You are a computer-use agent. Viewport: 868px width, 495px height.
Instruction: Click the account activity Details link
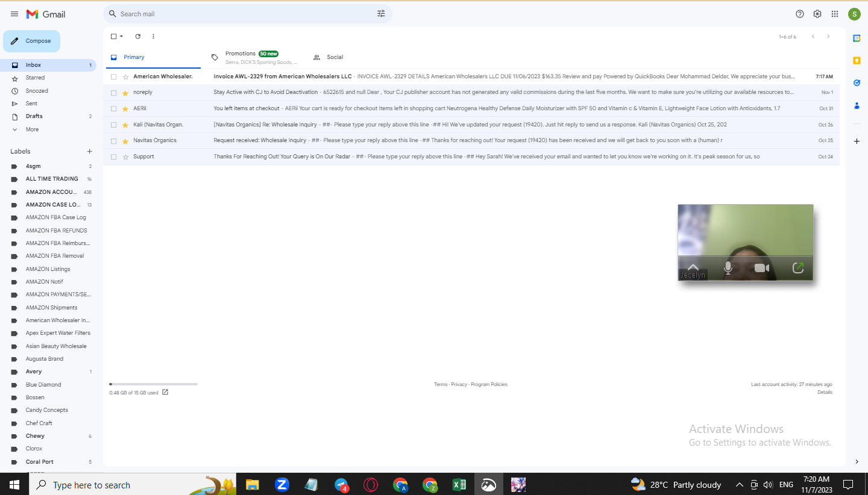click(x=825, y=392)
